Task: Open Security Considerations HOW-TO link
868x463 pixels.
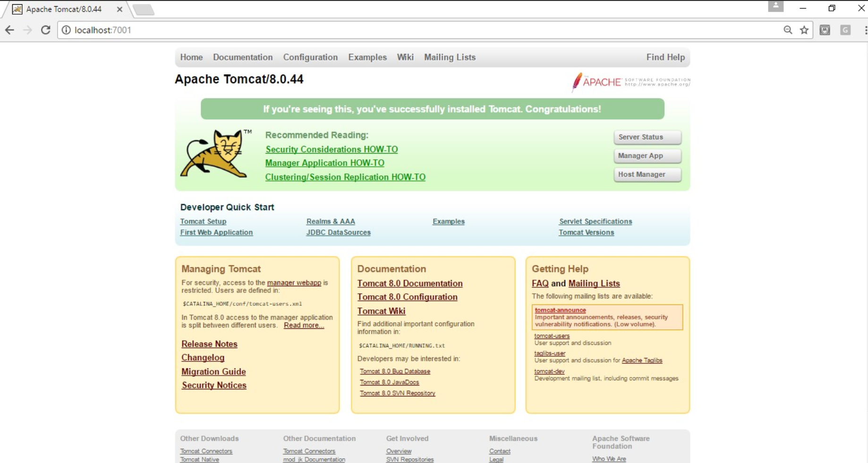Action: (x=332, y=149)
